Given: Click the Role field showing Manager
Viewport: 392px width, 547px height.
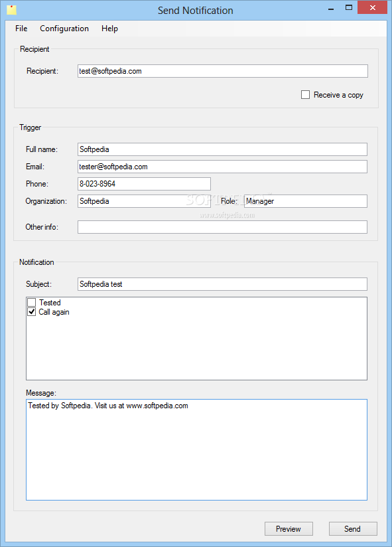Looking at the screenshot, I should [x=306, y=201].
